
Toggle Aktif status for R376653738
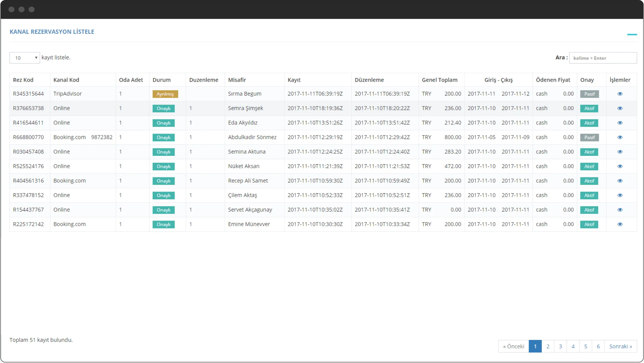coord(589,108)
